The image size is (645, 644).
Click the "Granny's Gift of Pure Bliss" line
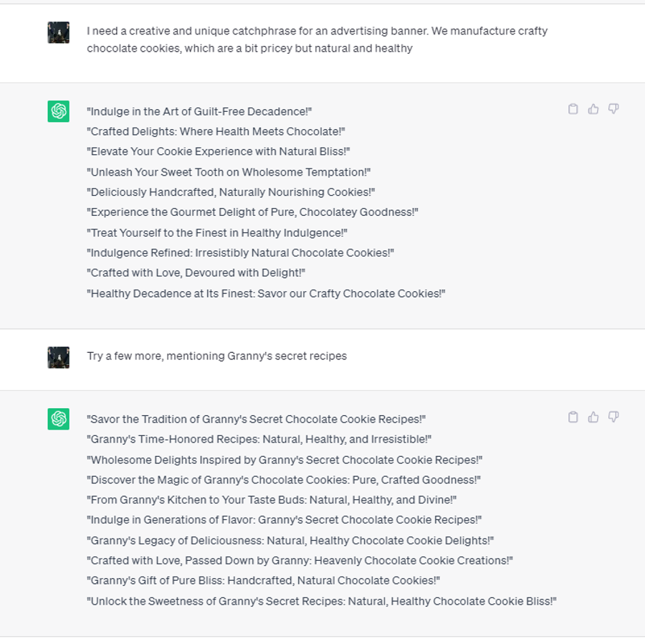coord(263,581)
